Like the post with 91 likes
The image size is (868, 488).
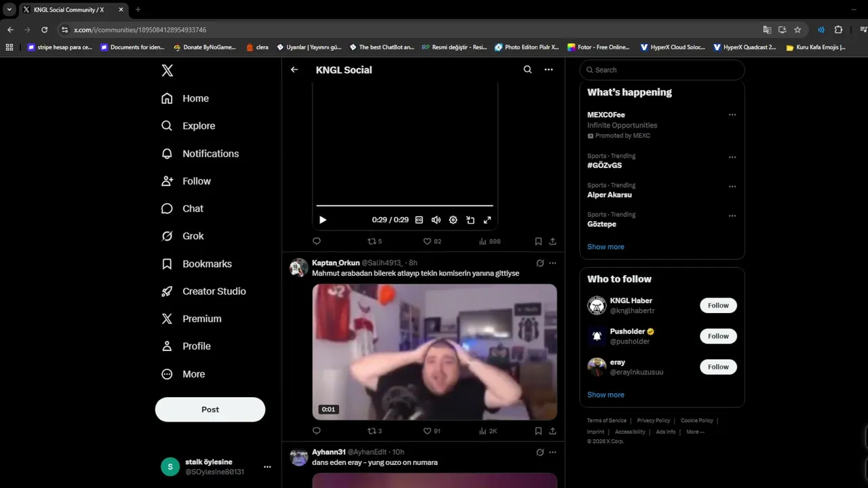[x=432, y=431]
